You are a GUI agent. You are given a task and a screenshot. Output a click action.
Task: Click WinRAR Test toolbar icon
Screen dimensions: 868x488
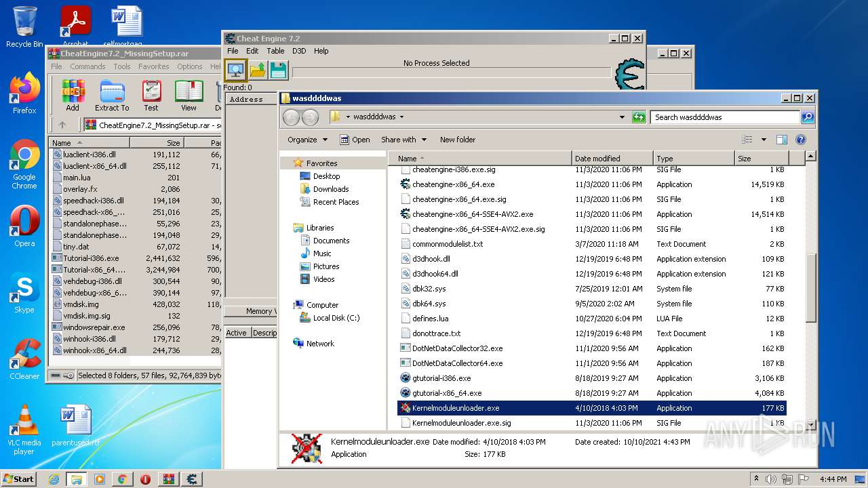coord(151,96)
